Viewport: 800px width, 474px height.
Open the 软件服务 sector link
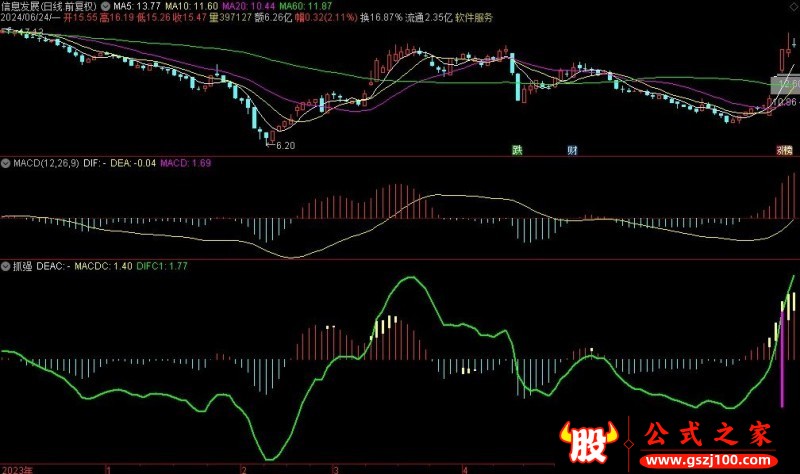point(474,18)
